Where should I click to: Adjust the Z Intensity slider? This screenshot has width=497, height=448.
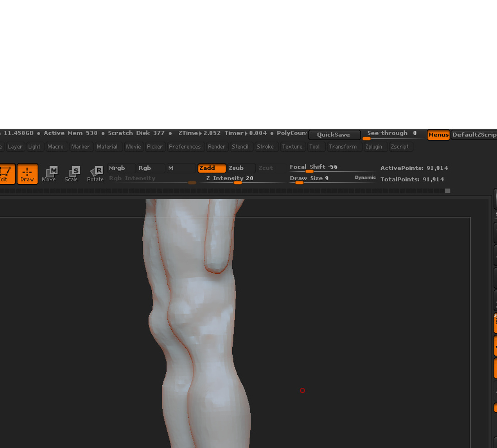(x=242, y=179)
